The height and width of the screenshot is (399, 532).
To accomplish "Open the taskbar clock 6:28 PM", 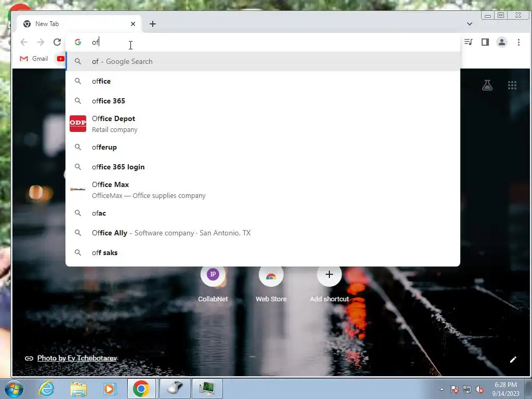I will (x=506, y=389).
